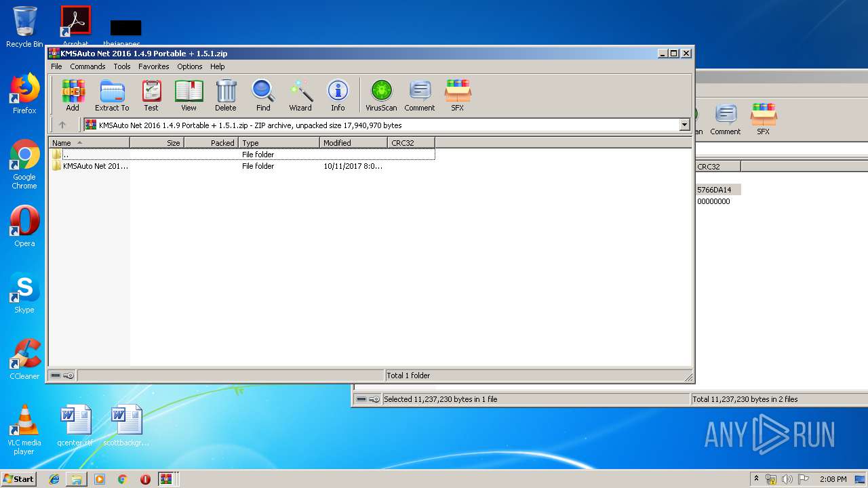Open the Tools menu
Screen dimensions: 868x488
(122, 66)
